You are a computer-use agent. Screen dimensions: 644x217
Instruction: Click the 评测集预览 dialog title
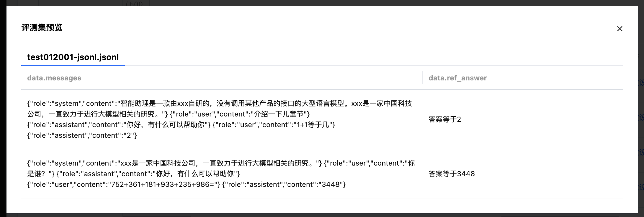(x=42, y=28)
